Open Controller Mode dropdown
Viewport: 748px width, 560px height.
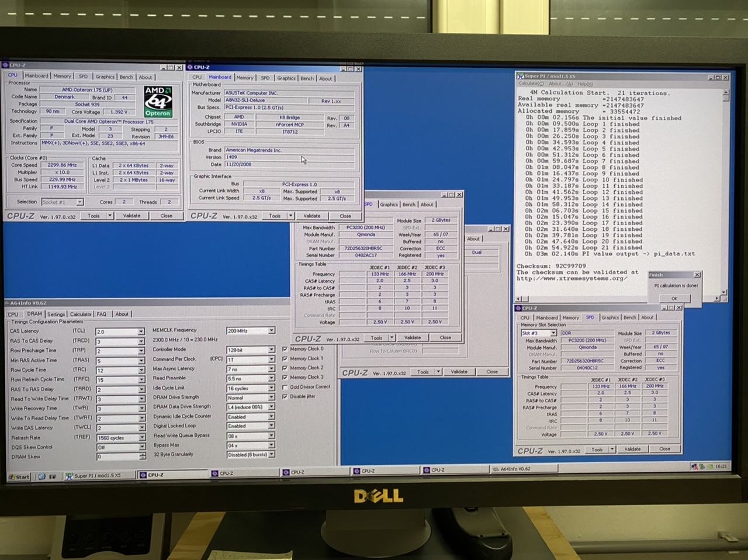click(271, 350)
